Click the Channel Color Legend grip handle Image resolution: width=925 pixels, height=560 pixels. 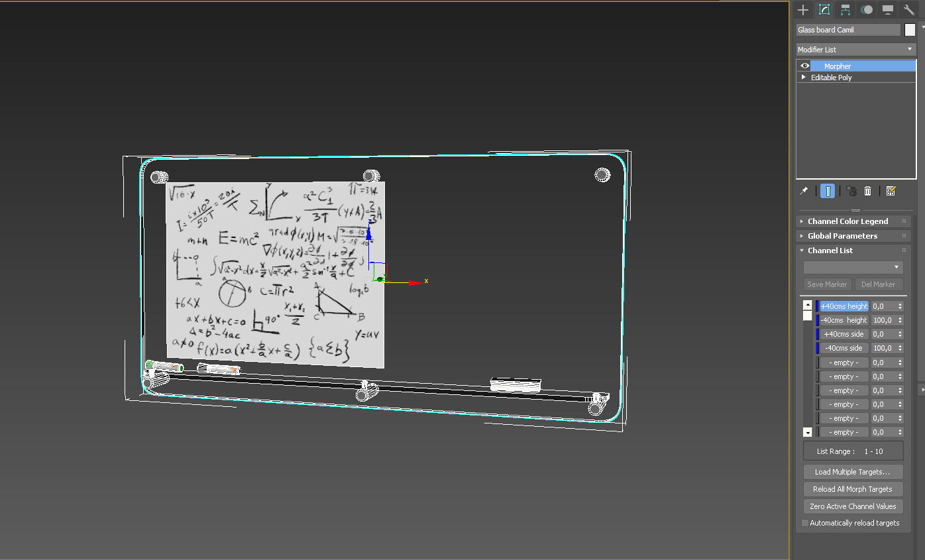point(904,221)
